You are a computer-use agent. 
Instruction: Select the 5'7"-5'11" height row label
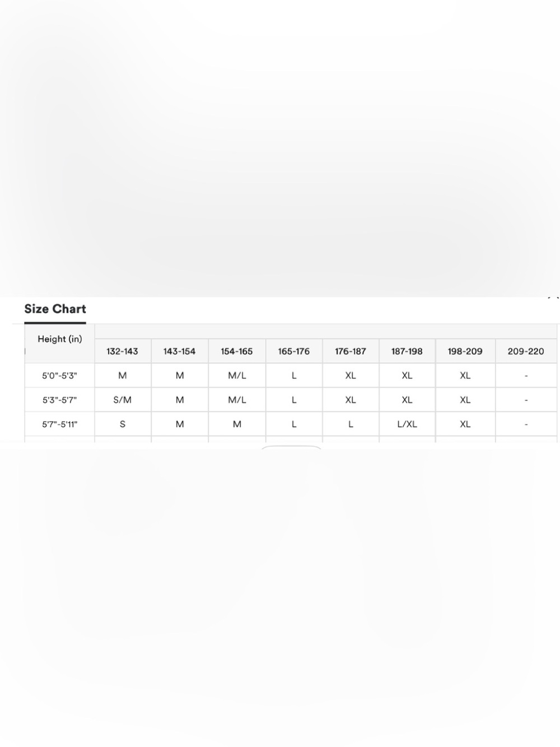[60, 424]
